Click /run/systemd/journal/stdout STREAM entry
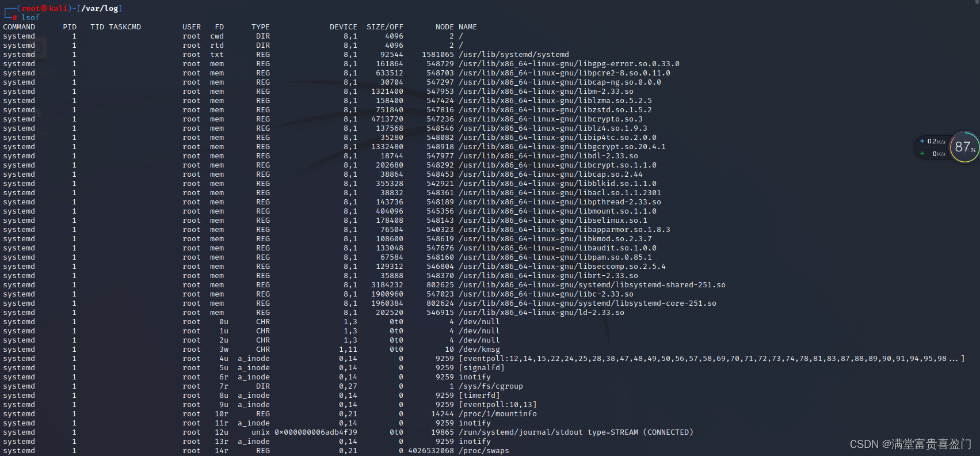The height and width of the screenshot is (456, 980). coord(576,432)
